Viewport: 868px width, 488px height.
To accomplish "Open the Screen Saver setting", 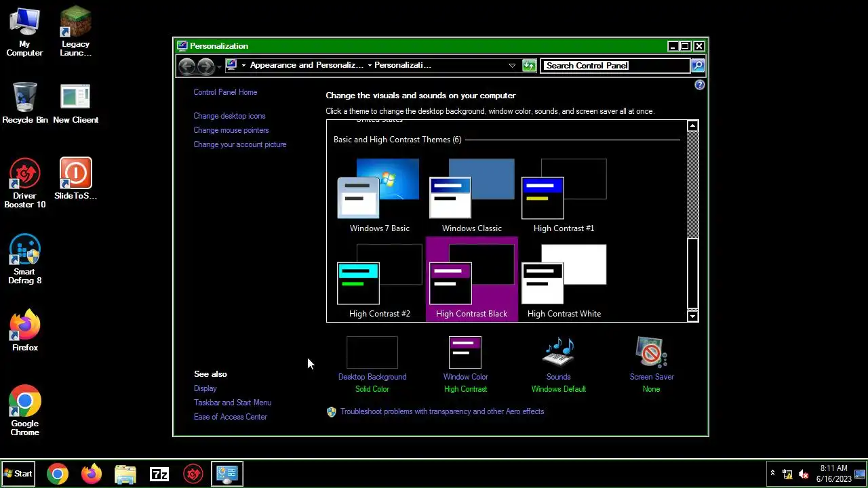I will (651, 365).
